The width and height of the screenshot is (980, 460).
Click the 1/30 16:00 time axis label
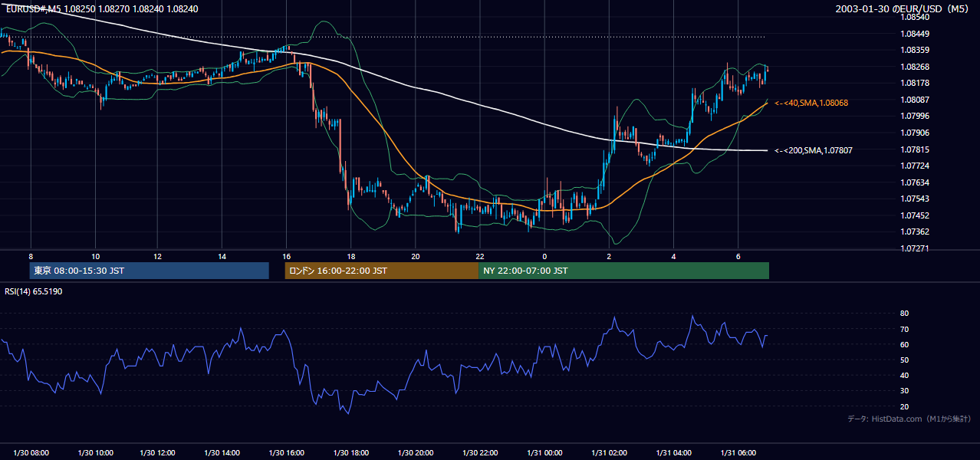coord(286,453)
